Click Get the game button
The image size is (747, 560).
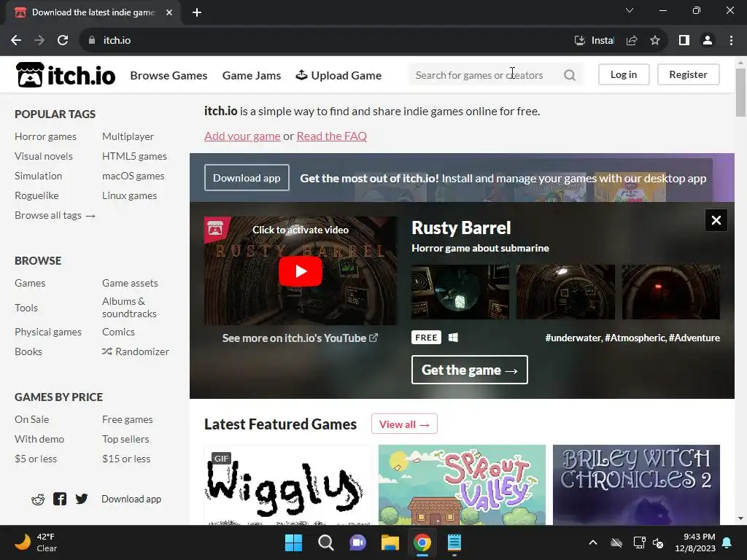coord(469,370)
